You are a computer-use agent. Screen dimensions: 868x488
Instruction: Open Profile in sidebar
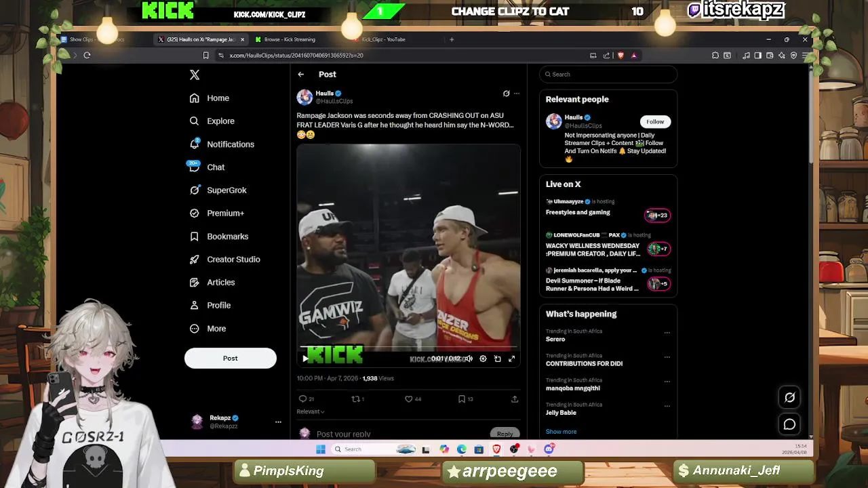[x=210, y=306]
